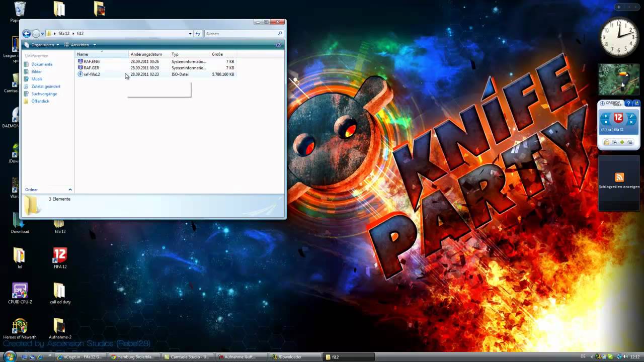Open Öffentlich favorite link
This screenshot has height=362, width=644.
[40, 101]
